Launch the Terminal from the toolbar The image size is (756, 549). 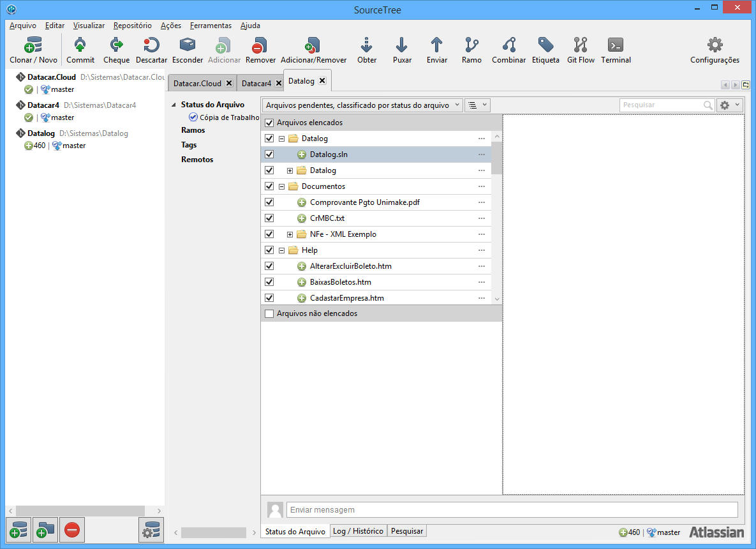[616, 45]
